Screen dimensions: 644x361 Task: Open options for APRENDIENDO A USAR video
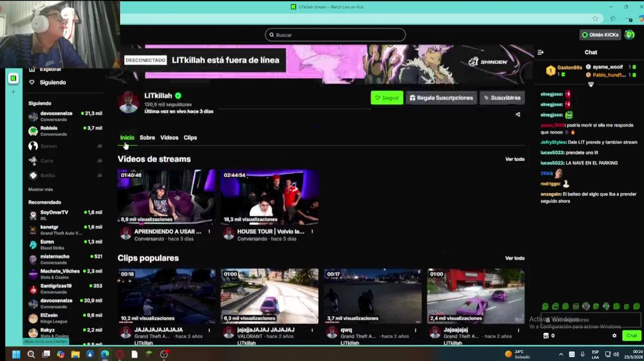pyautogui.click(x=209, y=232)
